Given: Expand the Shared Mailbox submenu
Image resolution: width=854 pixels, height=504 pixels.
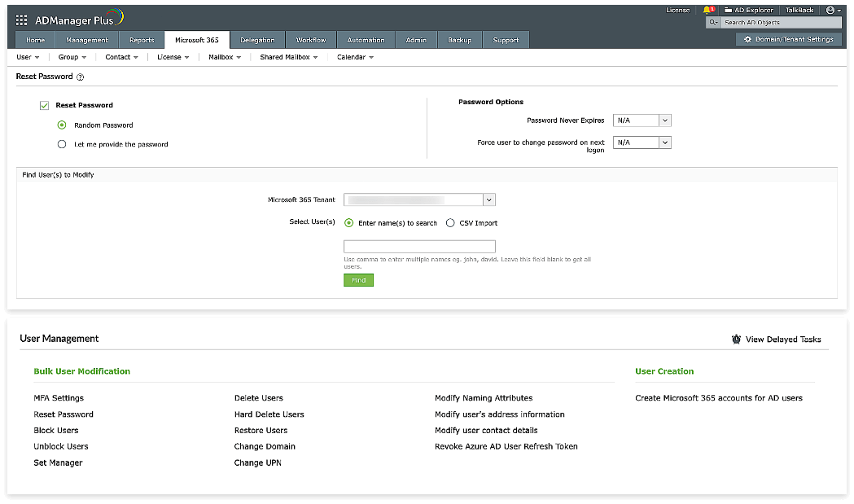Looking at the screenshot, I should (x=289, y=57).
